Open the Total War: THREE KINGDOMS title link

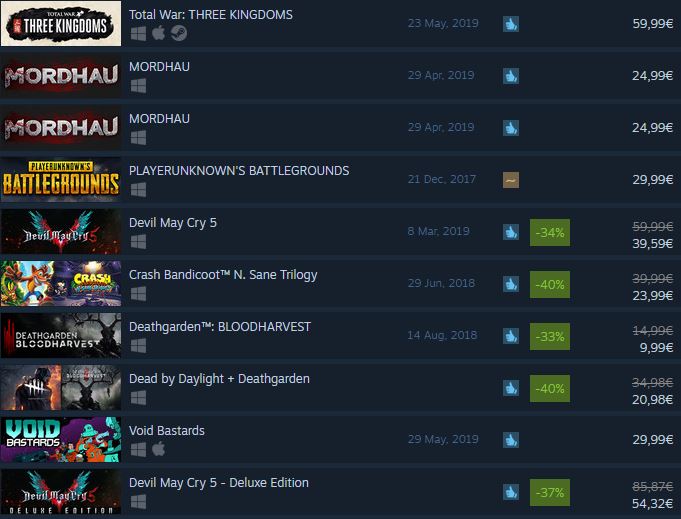point(211,15)
